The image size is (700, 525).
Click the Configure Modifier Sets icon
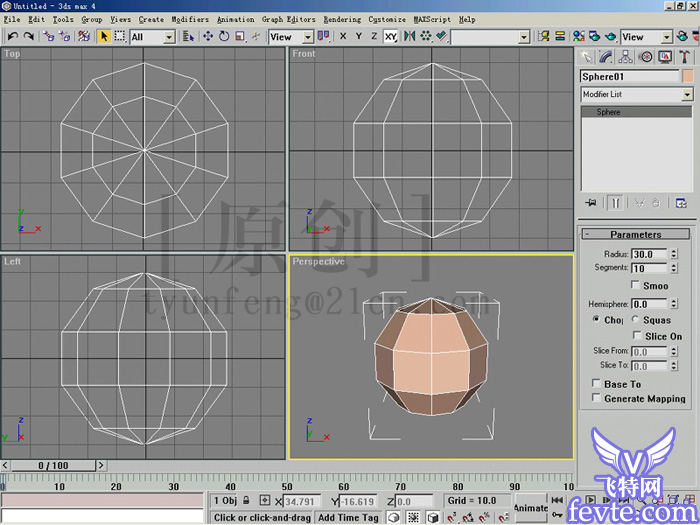(681, 203)
